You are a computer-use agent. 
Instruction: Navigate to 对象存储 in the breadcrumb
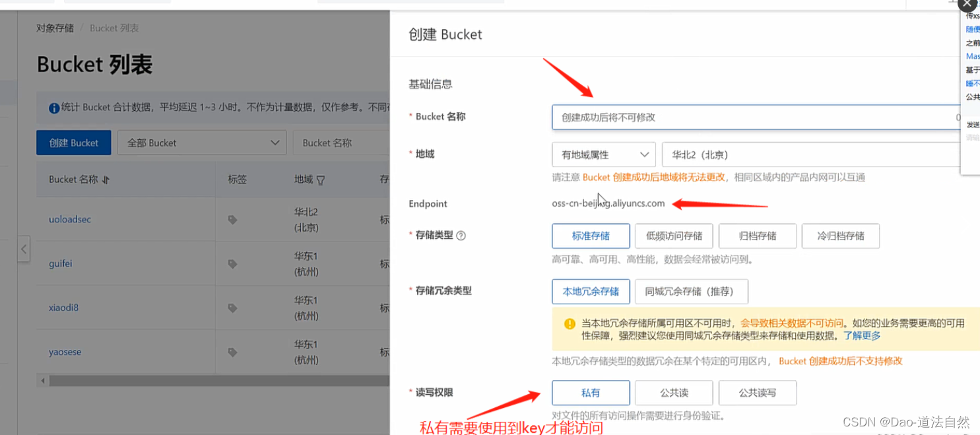[x=55, y=28]
